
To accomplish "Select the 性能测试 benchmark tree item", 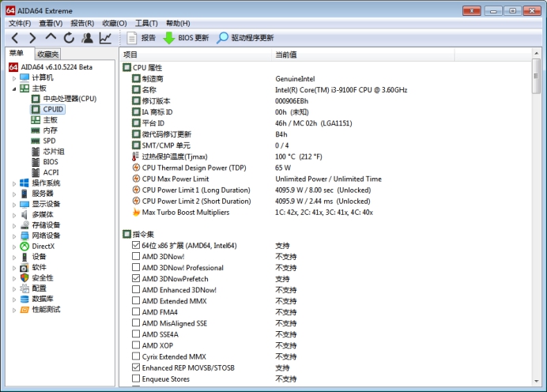I will tap(40, 309).
